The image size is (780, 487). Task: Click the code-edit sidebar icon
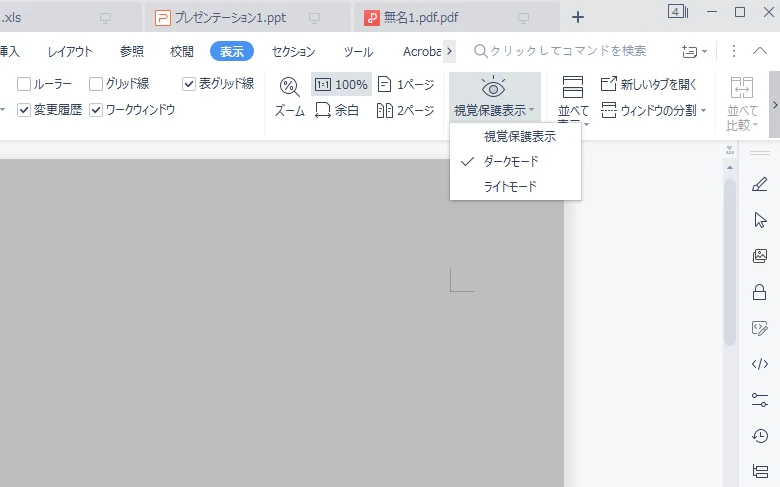coord(760,328)
